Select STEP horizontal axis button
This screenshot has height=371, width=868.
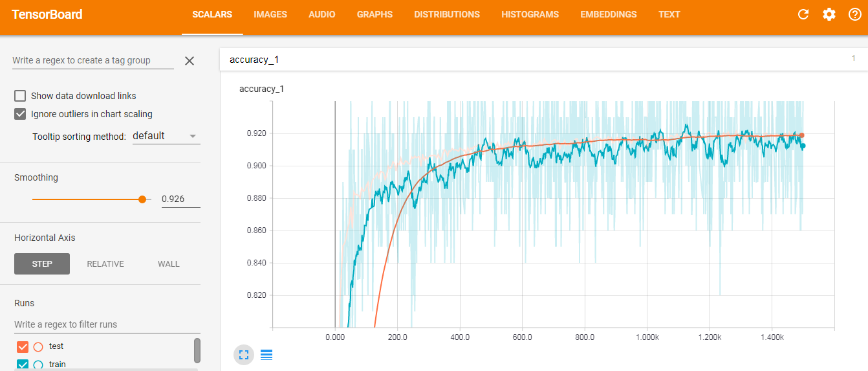click(42, 264)
